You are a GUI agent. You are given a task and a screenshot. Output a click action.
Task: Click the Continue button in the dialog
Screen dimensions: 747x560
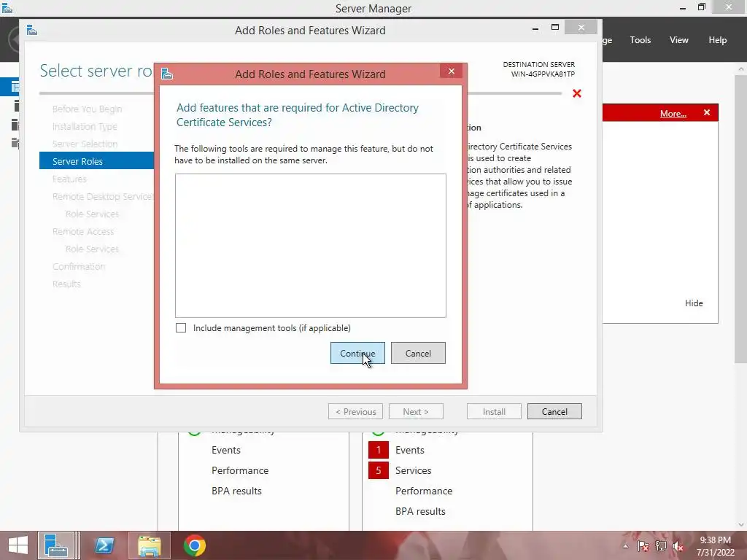357,353
